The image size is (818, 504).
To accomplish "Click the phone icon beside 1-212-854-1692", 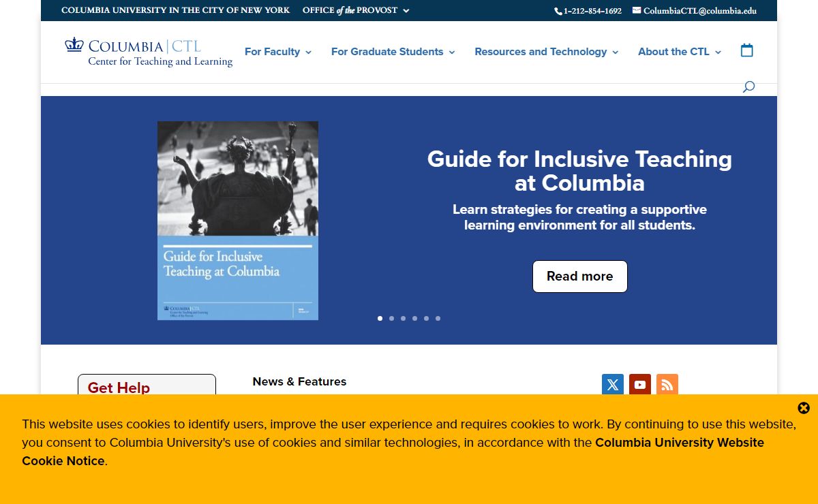I will [x=558, y=11].
